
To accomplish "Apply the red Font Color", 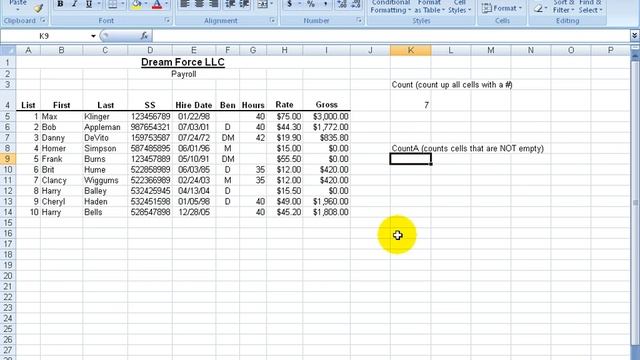I will 157,4.
